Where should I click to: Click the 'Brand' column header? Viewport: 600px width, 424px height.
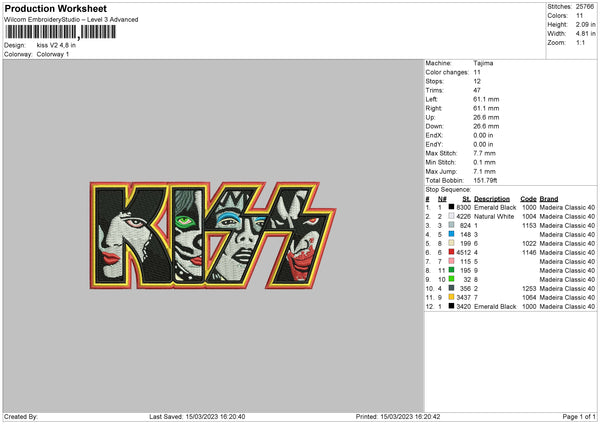549,199
